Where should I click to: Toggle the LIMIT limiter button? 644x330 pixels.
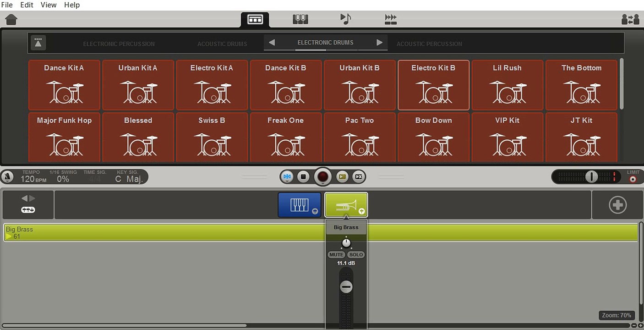click(x=633, y=179)
